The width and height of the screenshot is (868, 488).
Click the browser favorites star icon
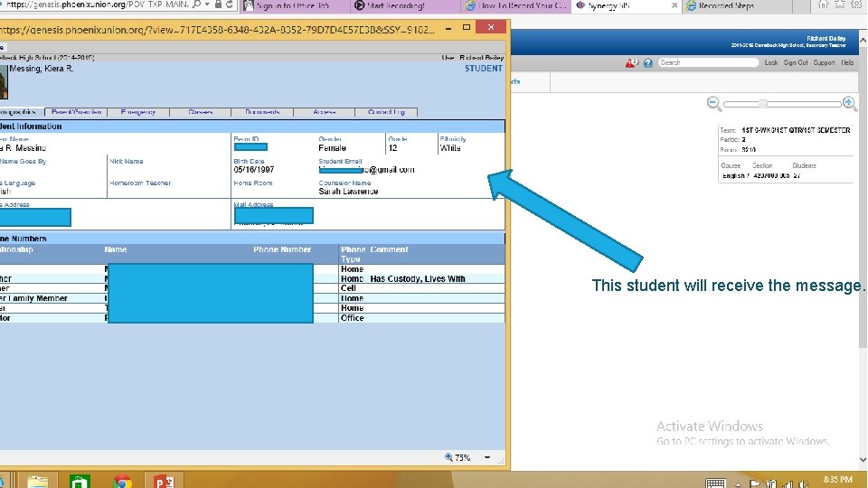click(840, 5)
